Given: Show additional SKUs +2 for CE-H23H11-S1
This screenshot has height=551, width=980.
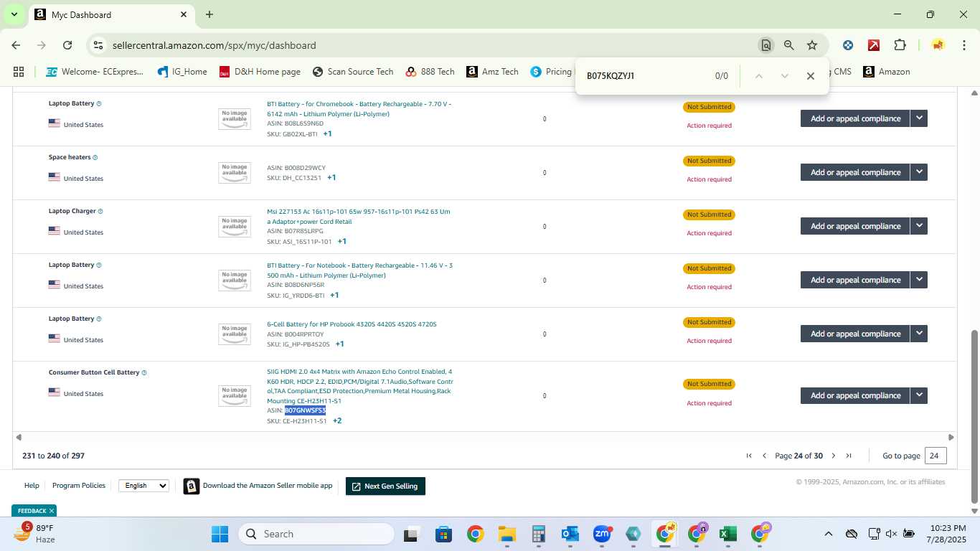Looking at the screenshot, I should pyautogui.click(x=337, y=421).
